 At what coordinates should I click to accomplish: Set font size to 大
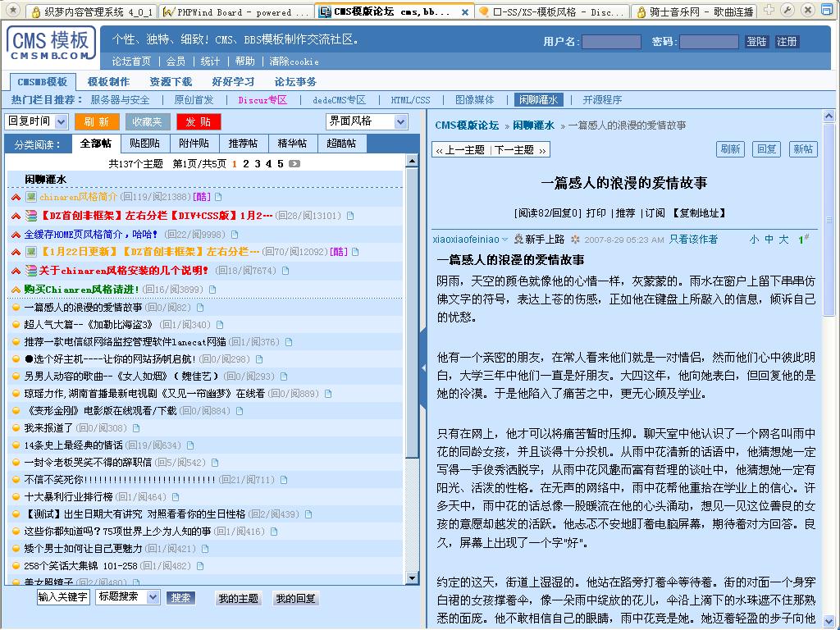coord(783,240)
